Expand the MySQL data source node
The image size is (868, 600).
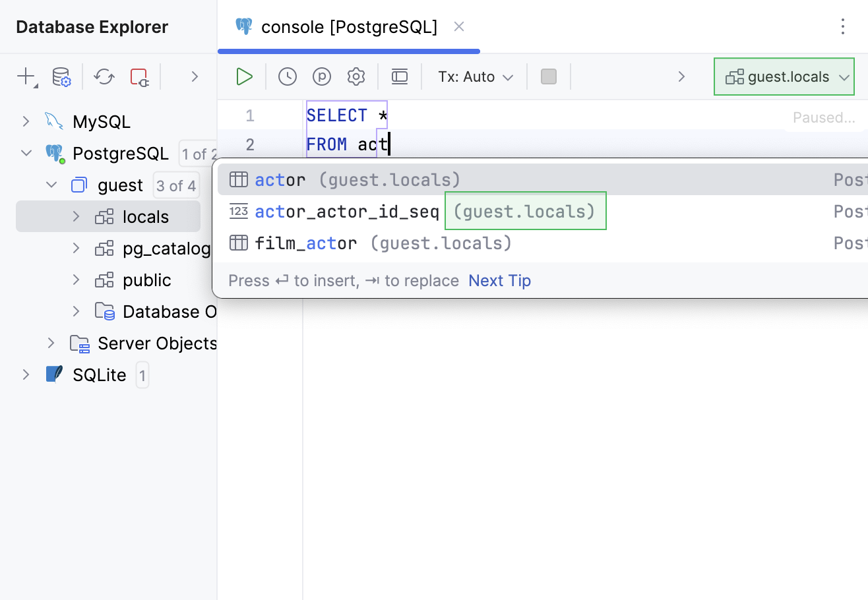26,121
